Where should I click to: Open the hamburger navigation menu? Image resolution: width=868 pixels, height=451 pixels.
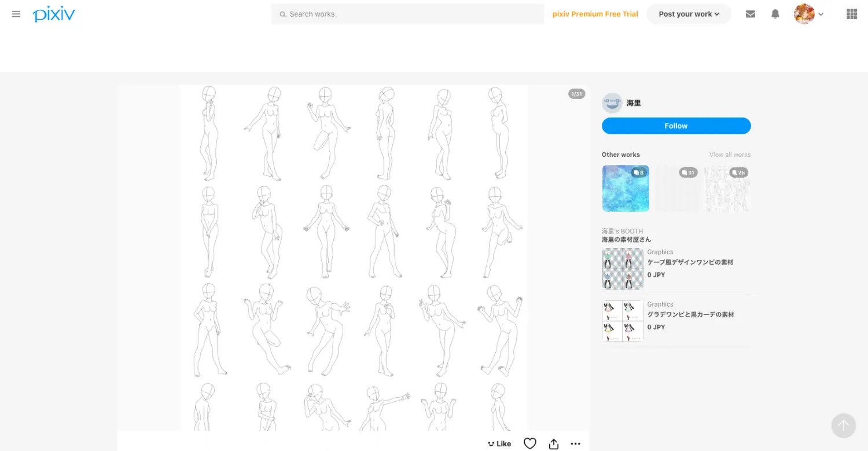pyautogui.click(x=16, y=14)
